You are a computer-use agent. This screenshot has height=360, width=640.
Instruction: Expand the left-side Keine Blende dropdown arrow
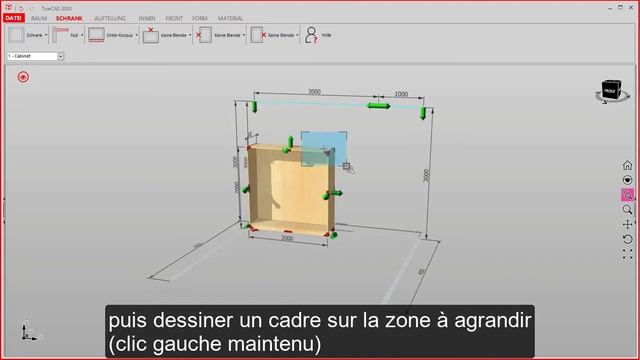tap(244, 35)
